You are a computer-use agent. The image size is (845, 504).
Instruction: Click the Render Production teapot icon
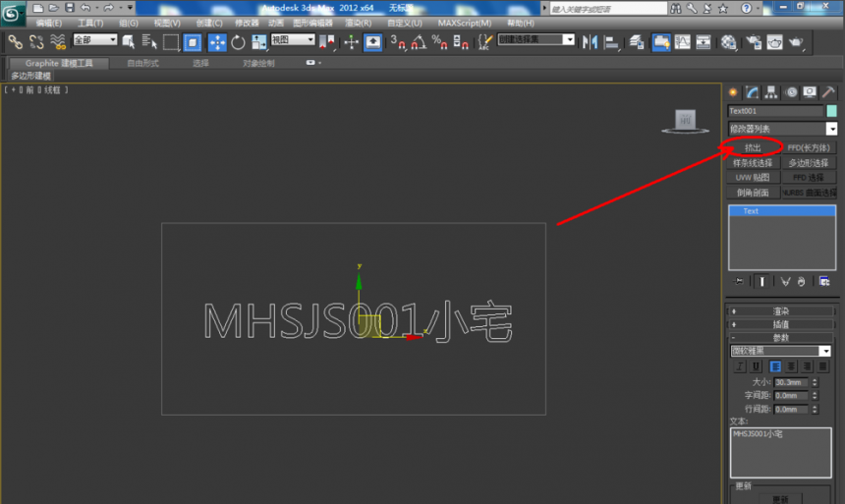click(796, 42)
